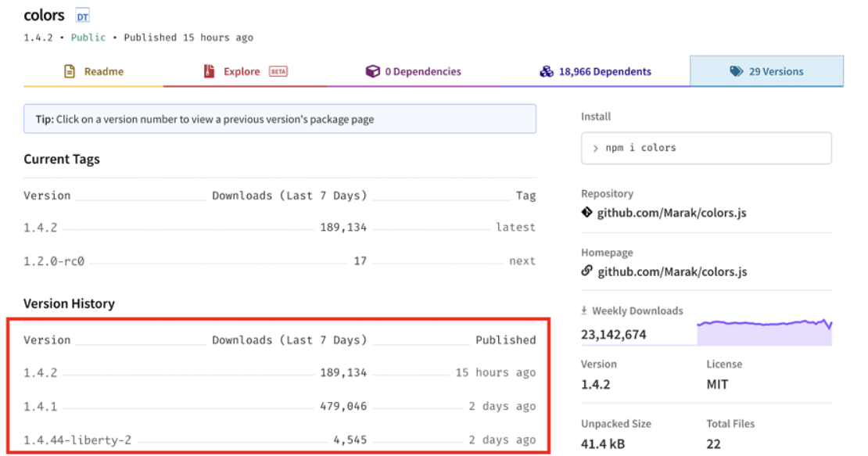Screen dimensions: 868x456
Task: Click the '15 hours ago' published cell
Action: pyautogui.click(x=496, y=373)
